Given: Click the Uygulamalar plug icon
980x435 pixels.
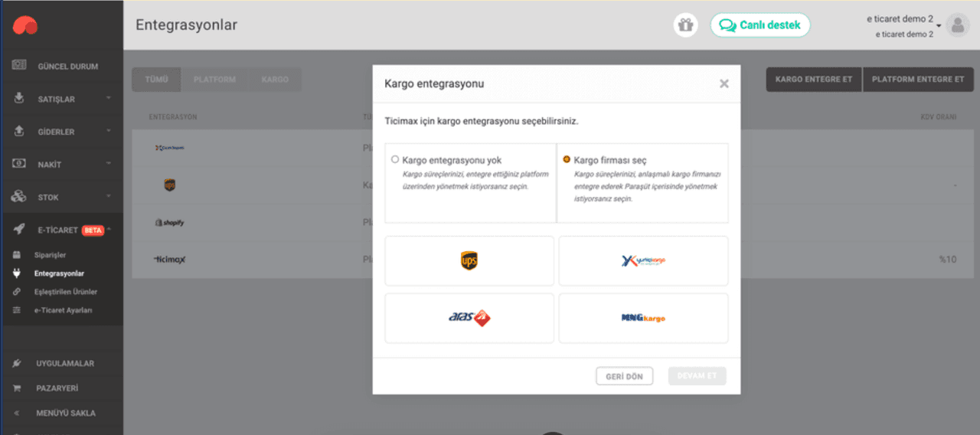Looking at the screenshot, I should point(17,363).
